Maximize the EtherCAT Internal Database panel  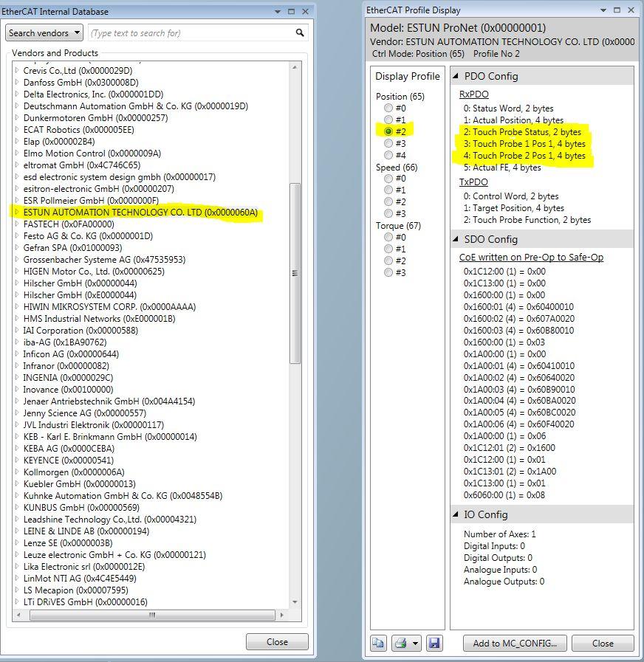point(291,12)
